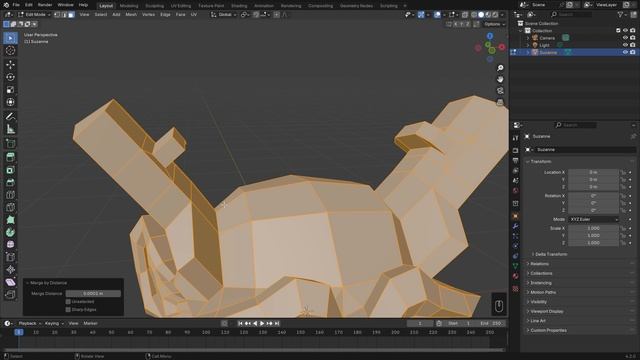Image resolution: width=640 pixels, height=360 pixels.
Task: Activate the Scale tool
Action: tap(11, 90)
